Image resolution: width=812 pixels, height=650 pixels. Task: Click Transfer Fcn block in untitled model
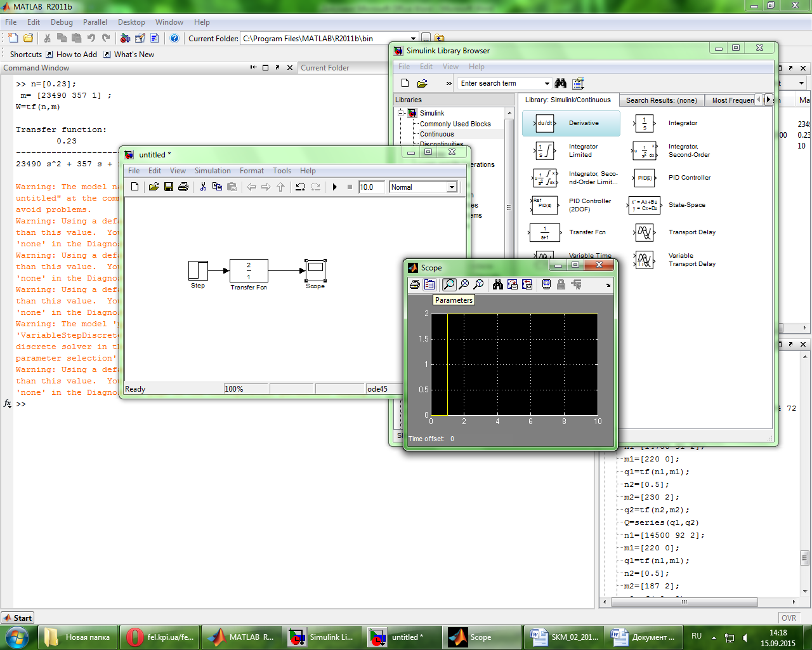[x=249, y=270]
